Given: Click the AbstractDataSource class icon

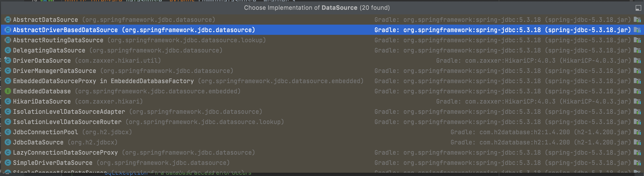Looking at the screenshot, I should pos(8,20).
